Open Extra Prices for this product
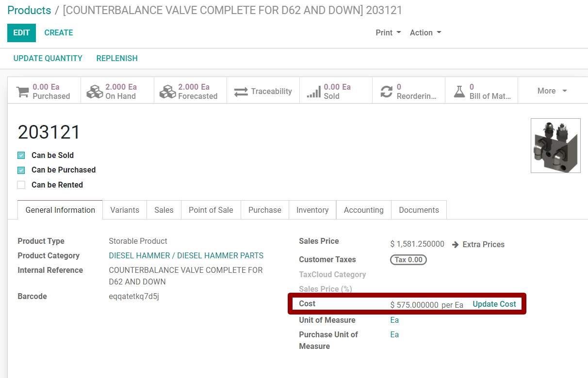Viewport: 588px width, 378px height. point(483,244)
